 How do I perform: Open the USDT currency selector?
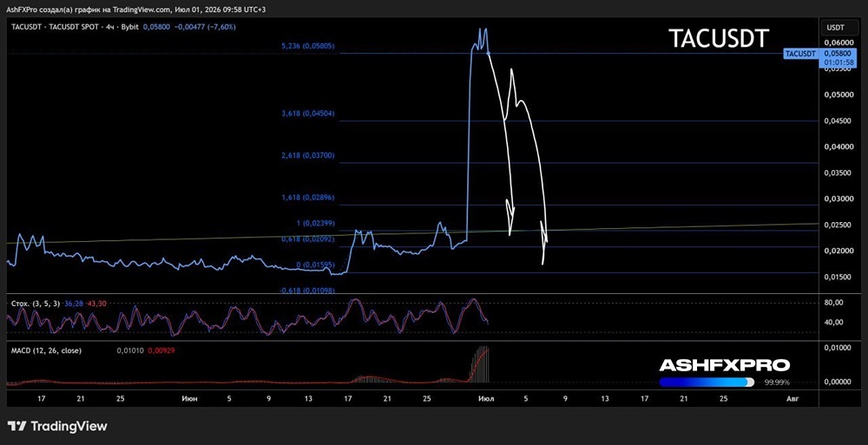click(x=836, y=27)
